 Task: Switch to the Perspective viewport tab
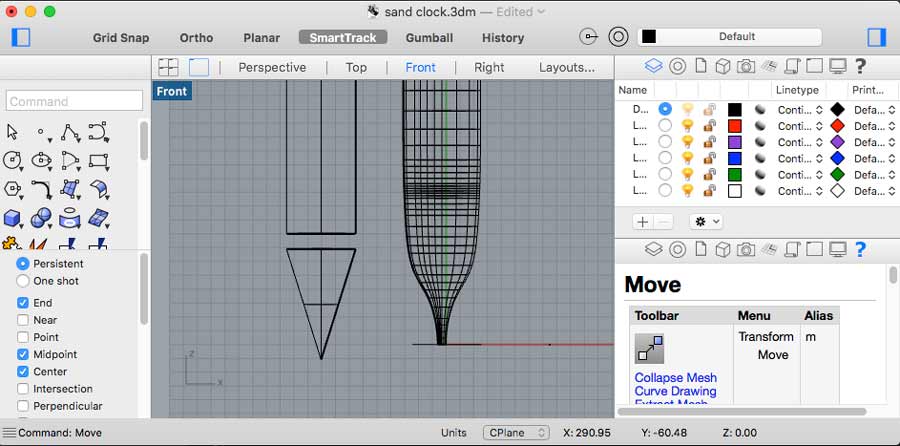point(272,67)
